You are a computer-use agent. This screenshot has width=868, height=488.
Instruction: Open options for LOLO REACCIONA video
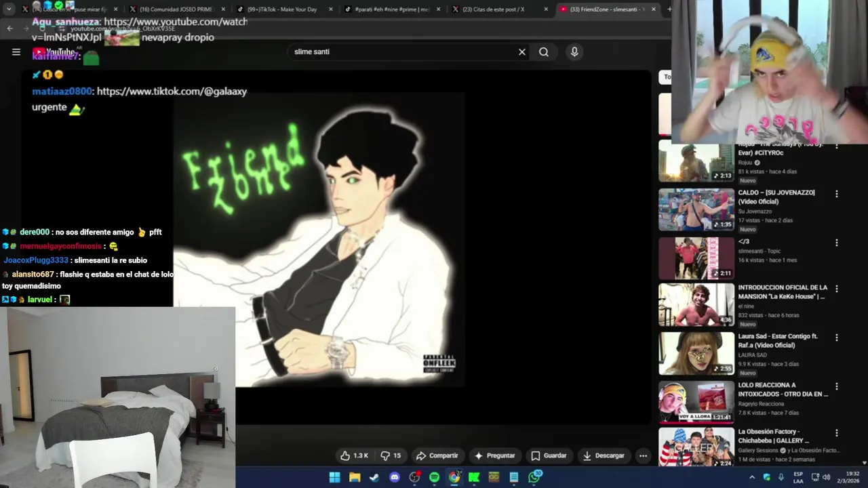pos(836,386)
